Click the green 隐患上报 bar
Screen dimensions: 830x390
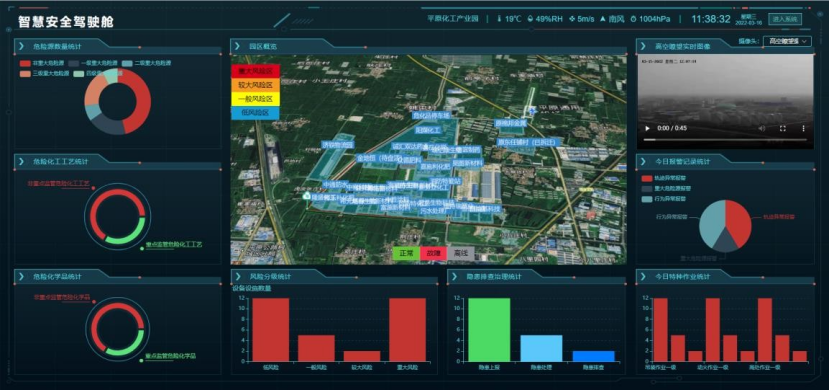pos(489,329)
